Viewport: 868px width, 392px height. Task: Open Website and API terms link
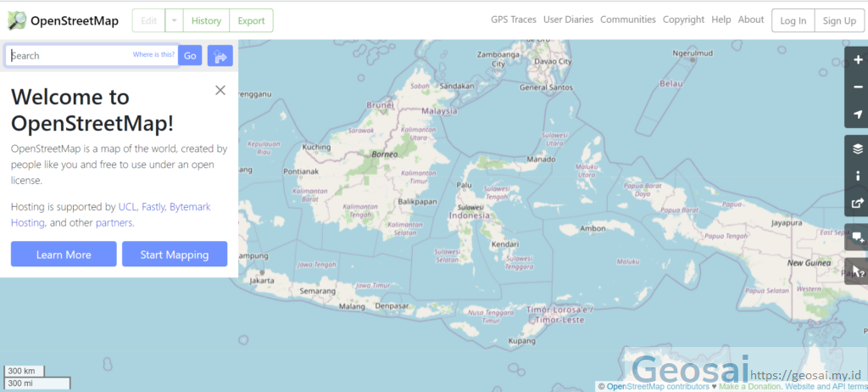(826, 386)
